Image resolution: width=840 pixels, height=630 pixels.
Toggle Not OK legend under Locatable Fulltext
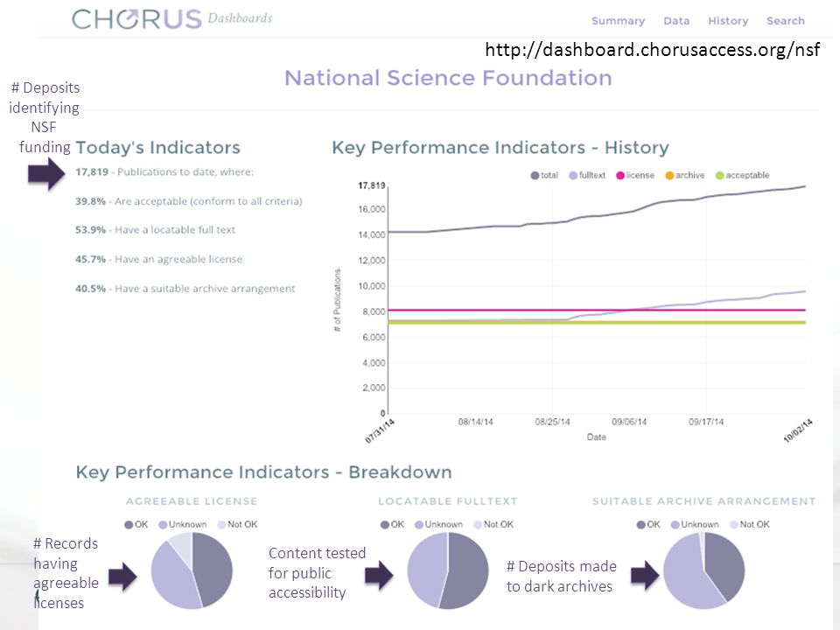click(493, 524)
